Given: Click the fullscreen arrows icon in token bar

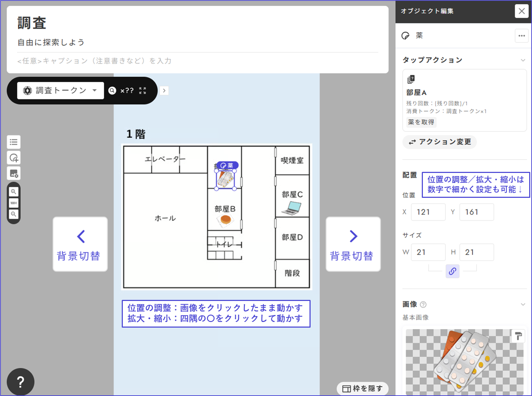Looking at the screenshot, I should [142, 90].
